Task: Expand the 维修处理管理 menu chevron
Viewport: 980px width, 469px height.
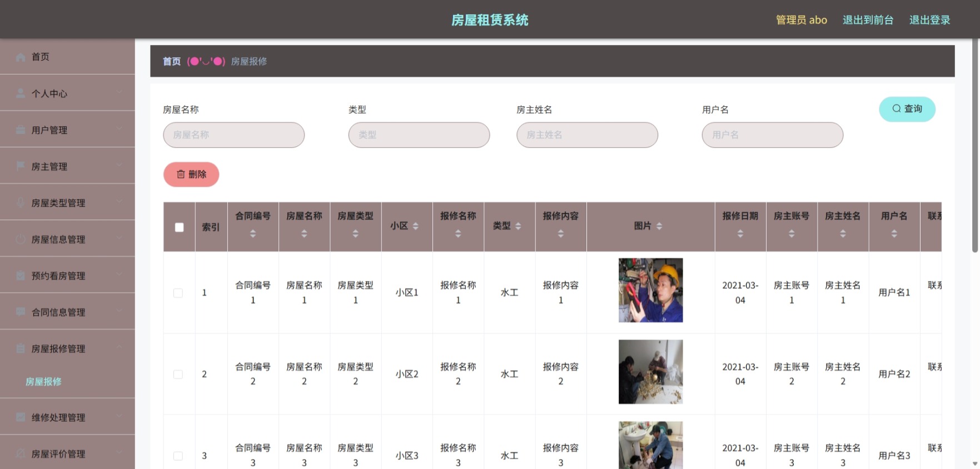Action: pos(120,416)
